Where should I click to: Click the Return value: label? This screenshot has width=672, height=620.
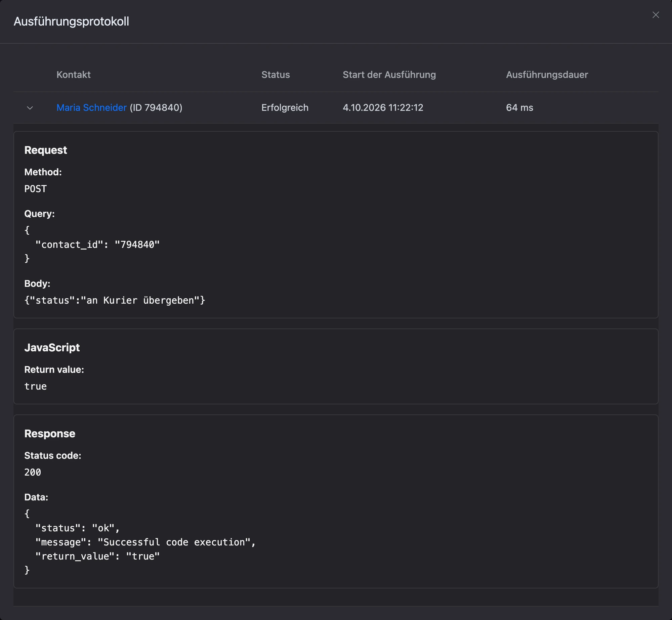[x=54, y=369]
